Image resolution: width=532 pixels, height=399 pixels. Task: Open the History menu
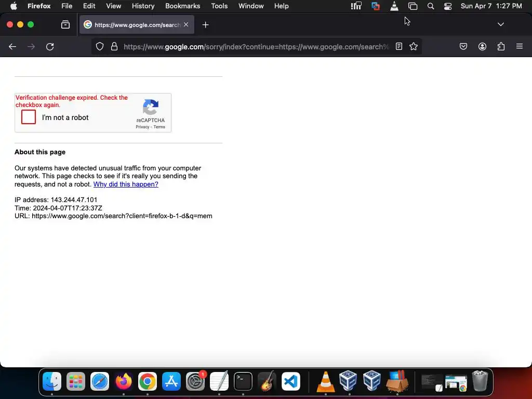[143, 6]
